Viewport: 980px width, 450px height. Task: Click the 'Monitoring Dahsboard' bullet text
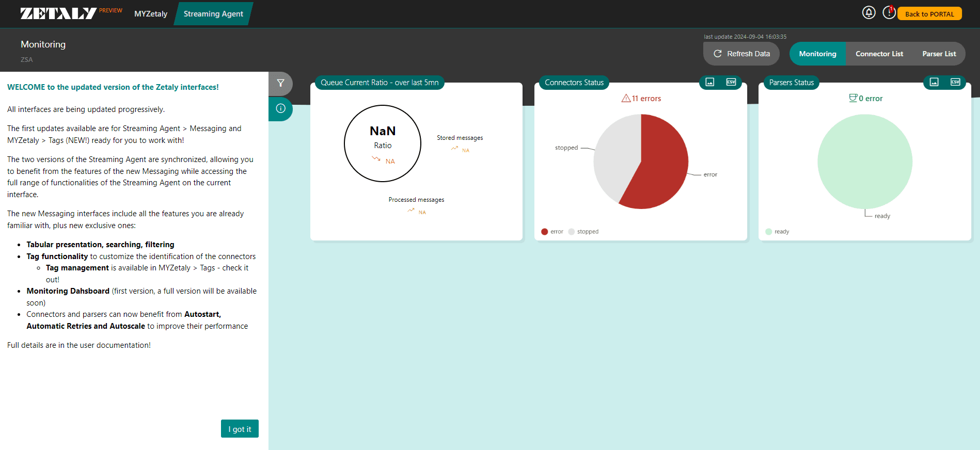(x=68, y=291)
